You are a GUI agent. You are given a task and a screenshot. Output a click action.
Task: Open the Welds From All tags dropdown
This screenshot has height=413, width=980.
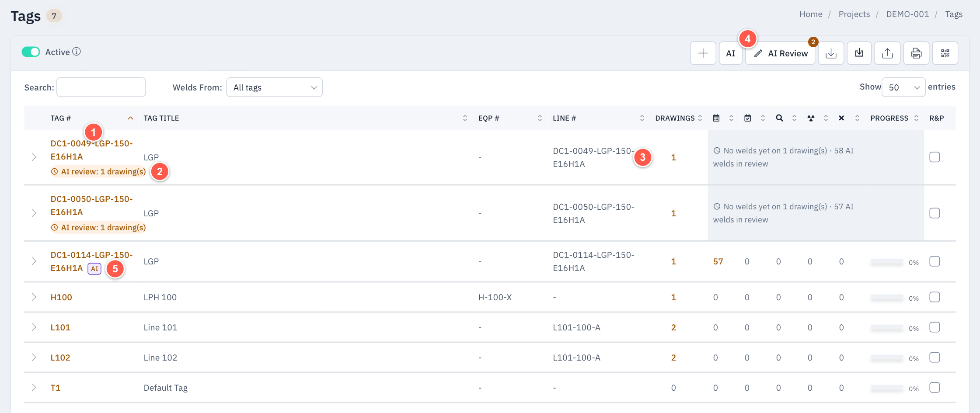click(x=274, y=87)
